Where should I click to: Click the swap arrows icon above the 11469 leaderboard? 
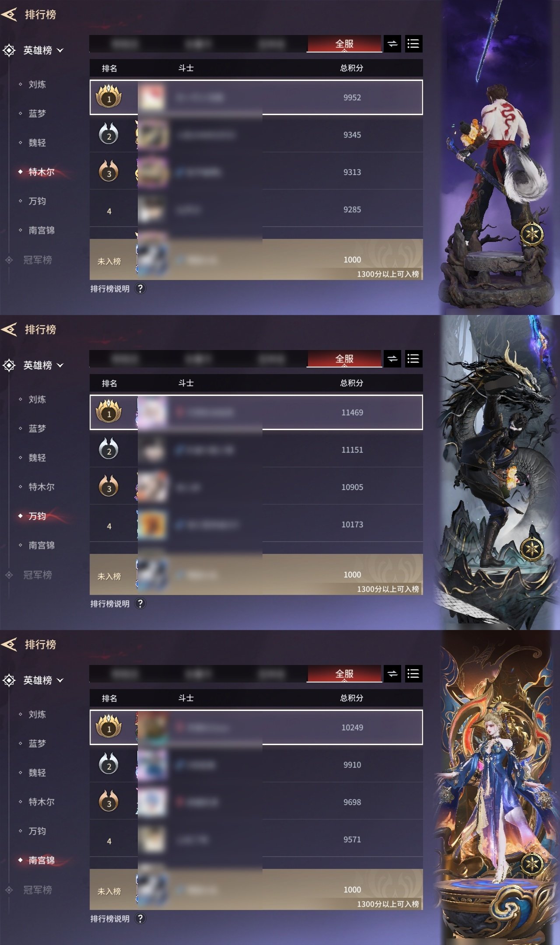click(392, 359)
